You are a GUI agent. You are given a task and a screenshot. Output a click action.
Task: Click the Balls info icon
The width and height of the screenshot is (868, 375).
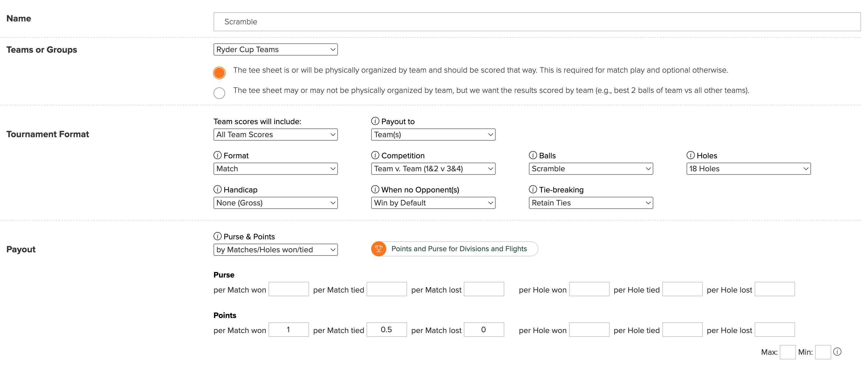(533, 155)
